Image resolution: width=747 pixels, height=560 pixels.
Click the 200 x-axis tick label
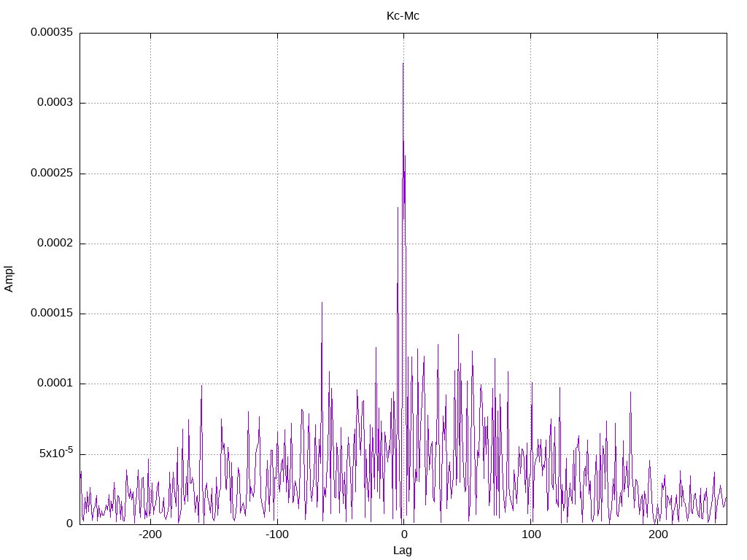tap(658, 534)
